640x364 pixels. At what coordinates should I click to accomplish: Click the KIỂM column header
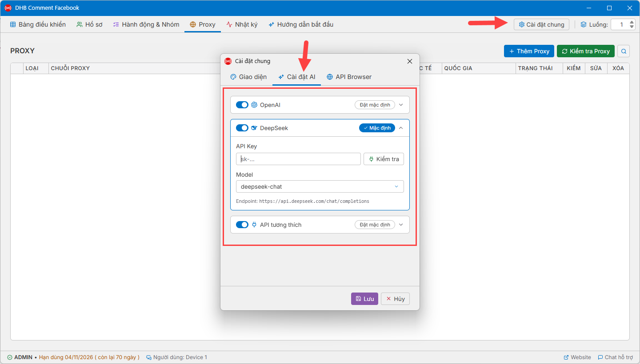click(x=574, y=68)
